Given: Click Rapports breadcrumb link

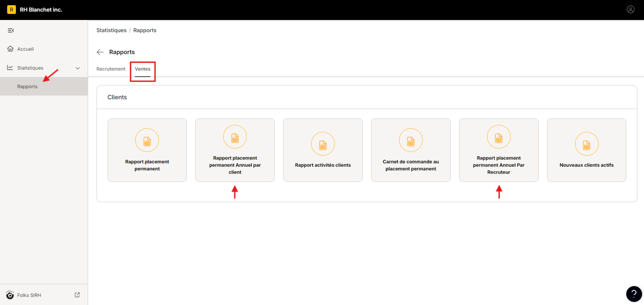Looking at the screenshot, I should [x=145, y=30].
